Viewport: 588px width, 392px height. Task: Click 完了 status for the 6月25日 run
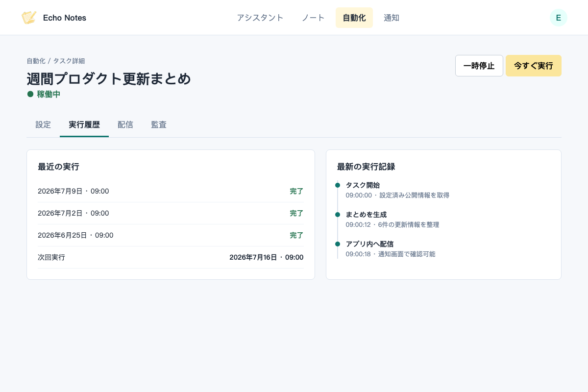tap(296, 235)
